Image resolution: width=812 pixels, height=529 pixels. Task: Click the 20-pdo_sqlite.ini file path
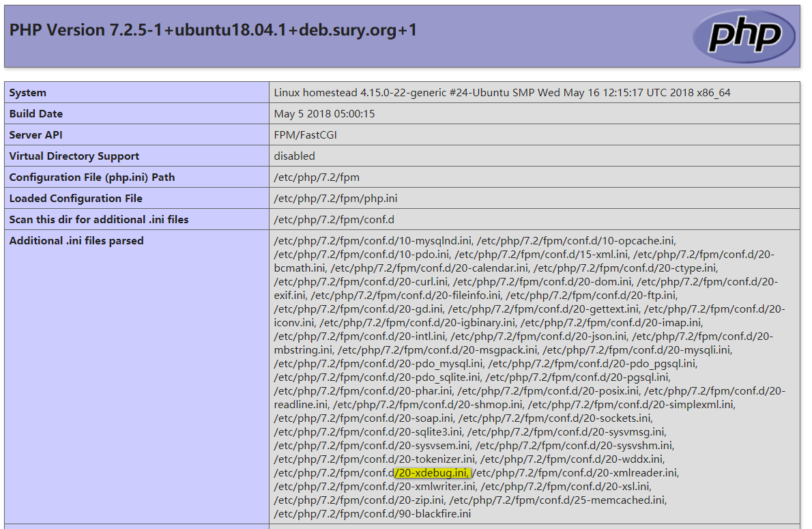[377, 377]
